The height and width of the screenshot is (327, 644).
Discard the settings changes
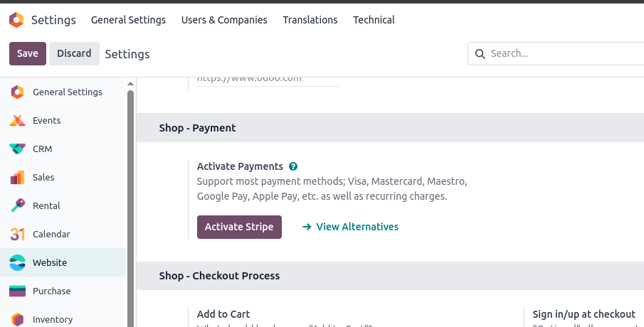[x=74, y=53]
